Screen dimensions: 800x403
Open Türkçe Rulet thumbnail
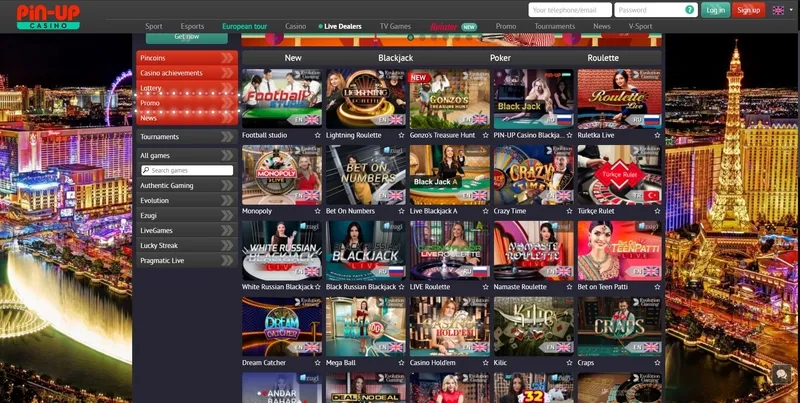(619, 174)
